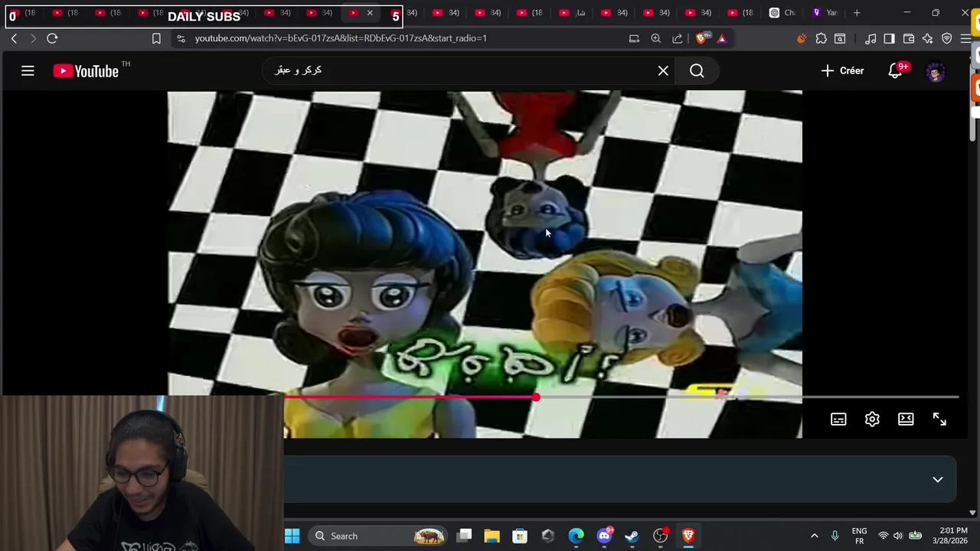This screenshot has height=551, width=980.
Task: Click the red scrubber handle on the timeline
Action: (536, 397)
